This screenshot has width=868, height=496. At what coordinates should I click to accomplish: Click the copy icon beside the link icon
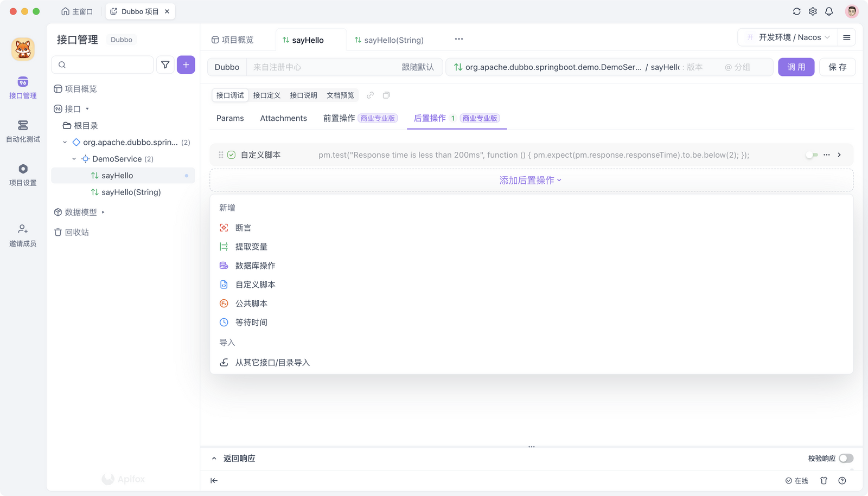386,95
